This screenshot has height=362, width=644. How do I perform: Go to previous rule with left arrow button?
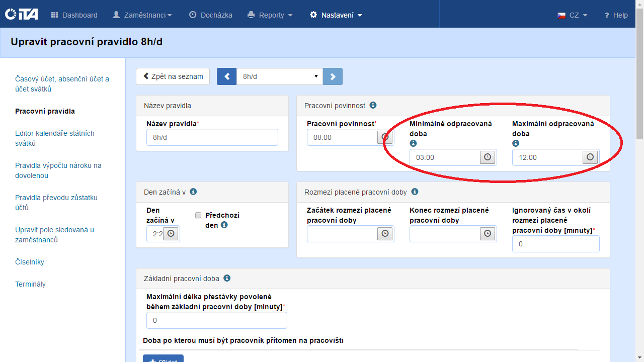pos(226,76)
